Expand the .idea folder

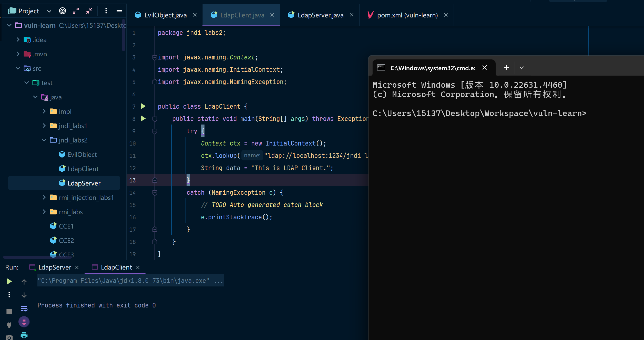point(18,39)
